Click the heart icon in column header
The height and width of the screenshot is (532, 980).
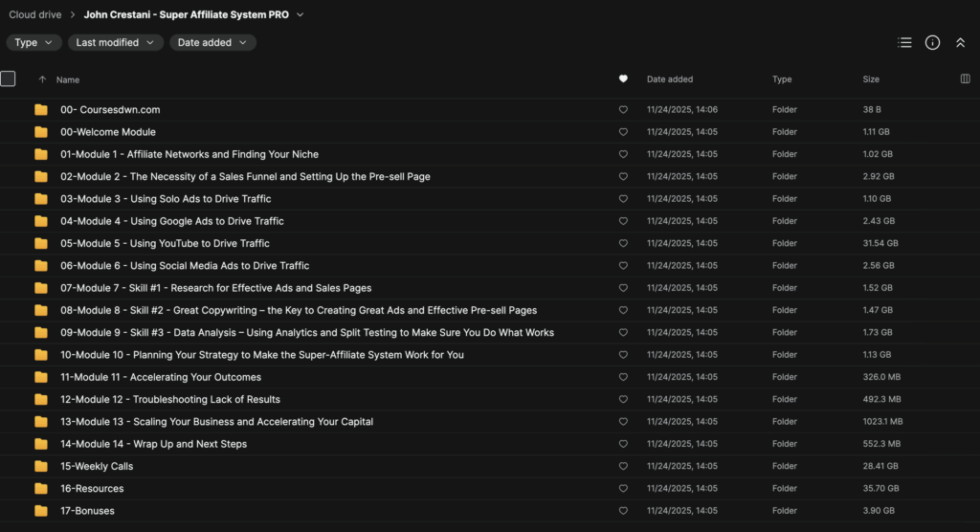coord(623,79)
